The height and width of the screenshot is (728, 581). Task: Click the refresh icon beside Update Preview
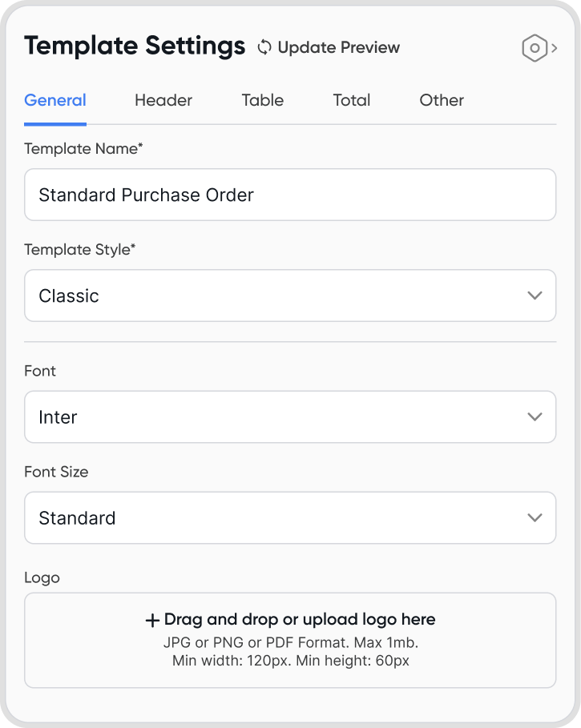coord(264,47)
